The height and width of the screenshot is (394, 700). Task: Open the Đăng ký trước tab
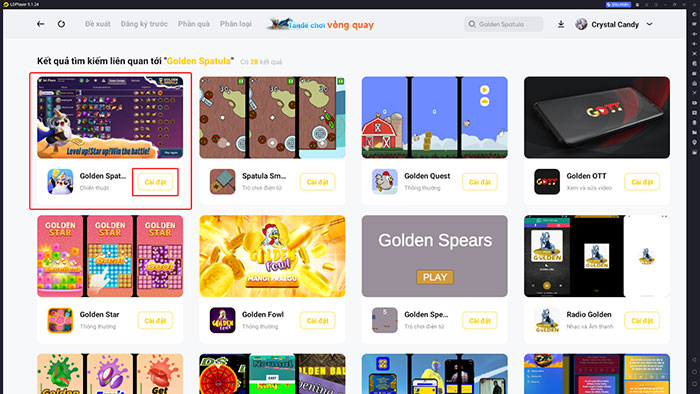144,24
